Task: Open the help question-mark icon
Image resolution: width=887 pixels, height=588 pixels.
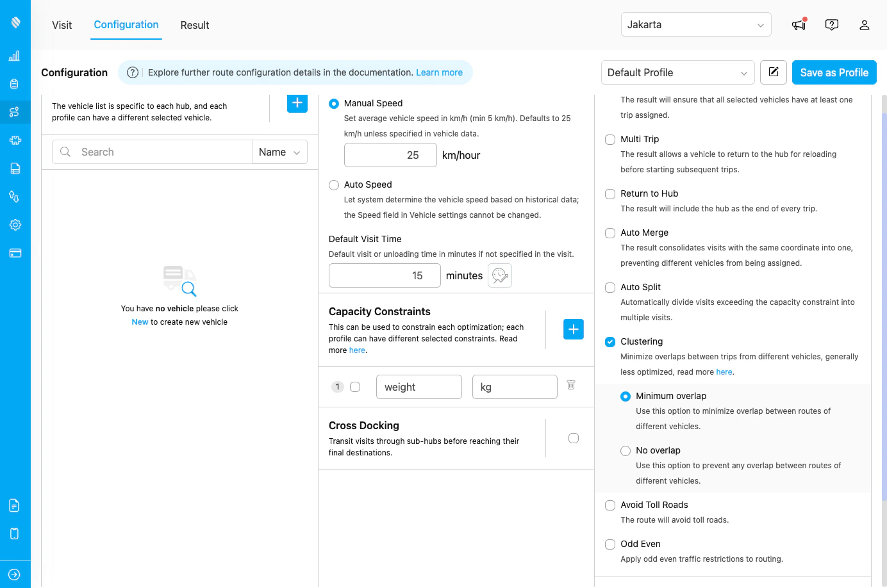Action: coord(832,24)
